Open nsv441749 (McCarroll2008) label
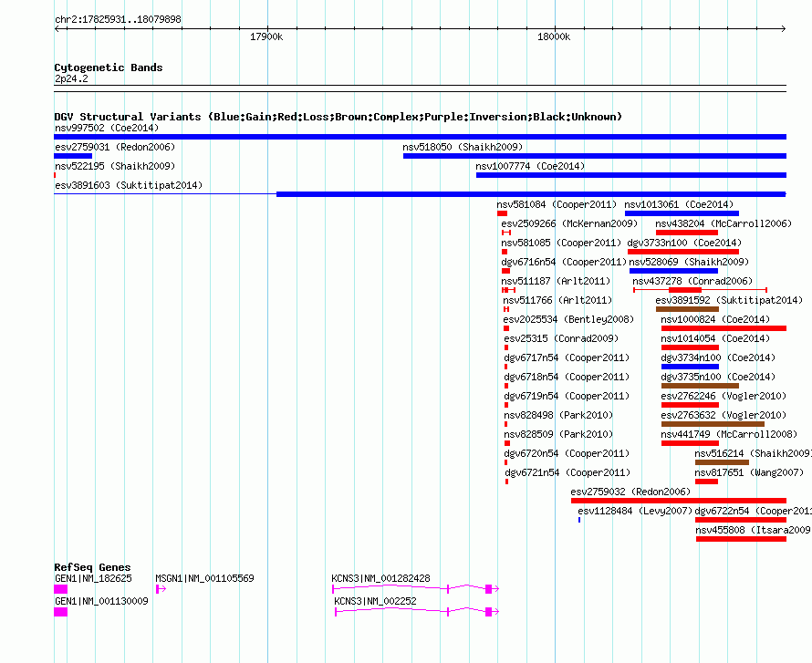Screen dimensions: 812x663 [729, 434]
